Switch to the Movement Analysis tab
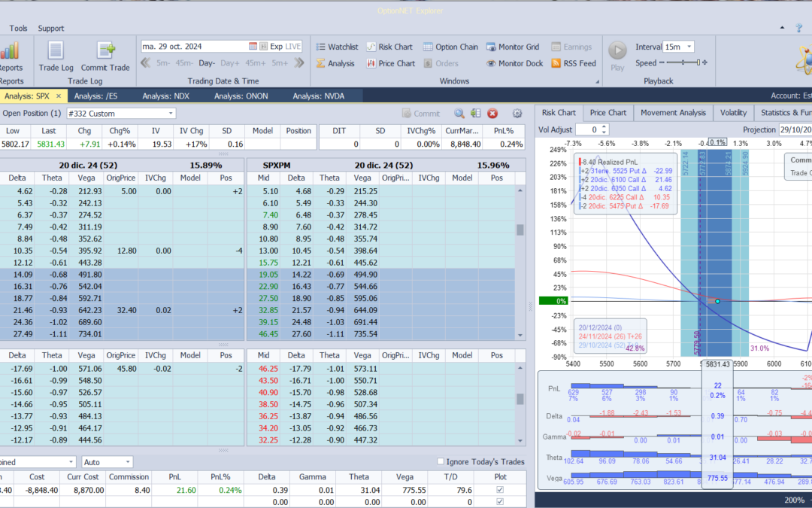Image resolution: width=812 pixels, height=508 pixels. (673, 113)
